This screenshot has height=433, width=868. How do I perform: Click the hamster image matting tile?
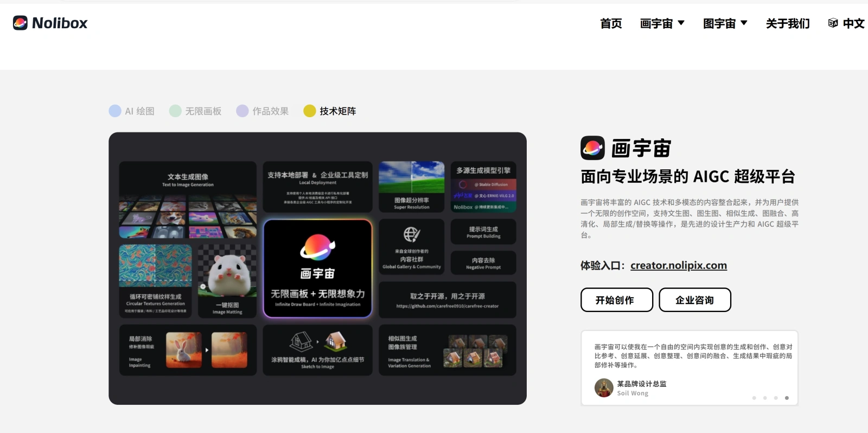[x=227, y=279]
